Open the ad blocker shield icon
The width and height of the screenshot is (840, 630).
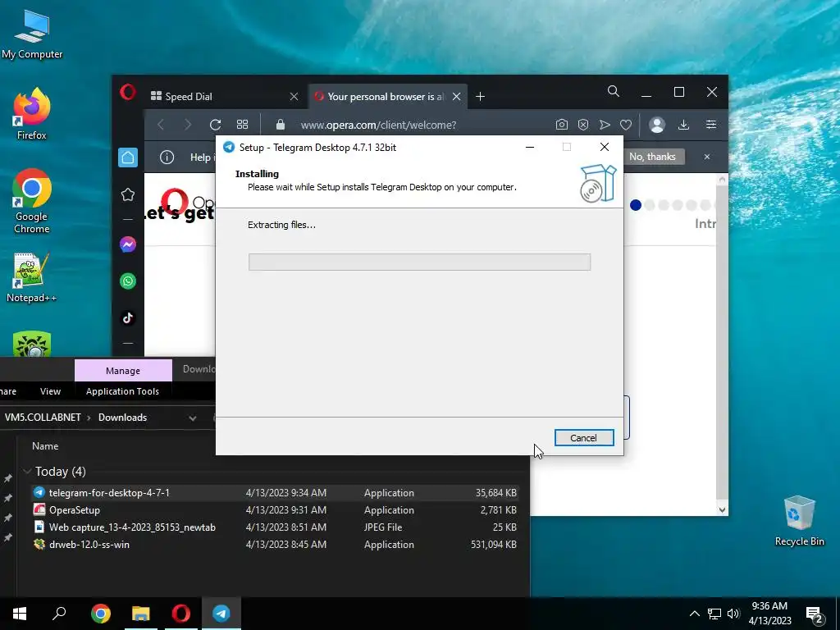click(x=583, y=125)
